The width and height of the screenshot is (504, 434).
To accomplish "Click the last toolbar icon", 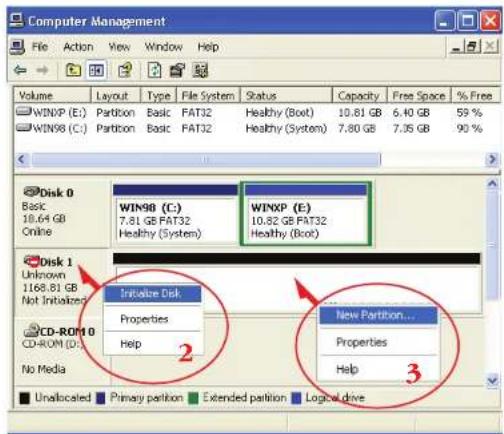I will click(200, 70).
